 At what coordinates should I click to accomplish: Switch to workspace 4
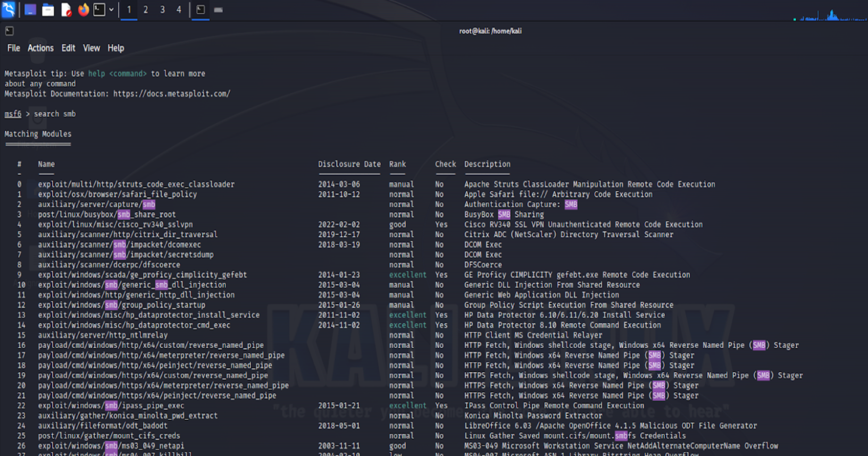pyautogui.click(x=179, y=10)
